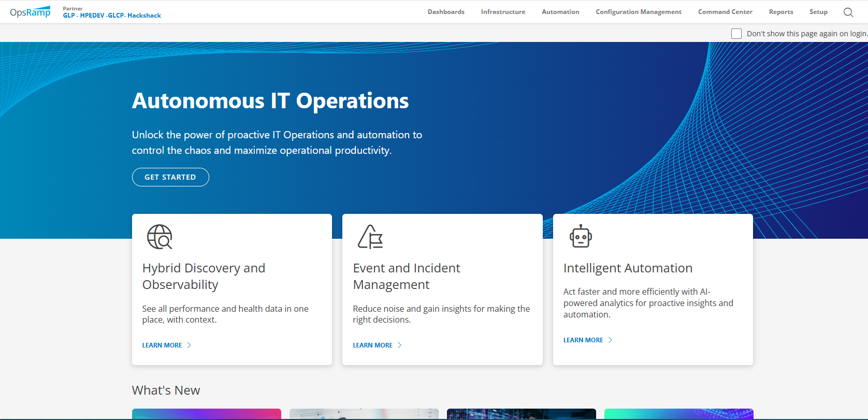Expand the Configuration Management menu
This screenshot has width=868, height=420.
pos(638,12)
